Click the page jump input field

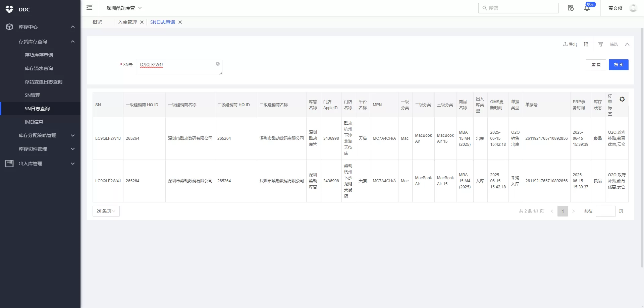coord(605,211)
